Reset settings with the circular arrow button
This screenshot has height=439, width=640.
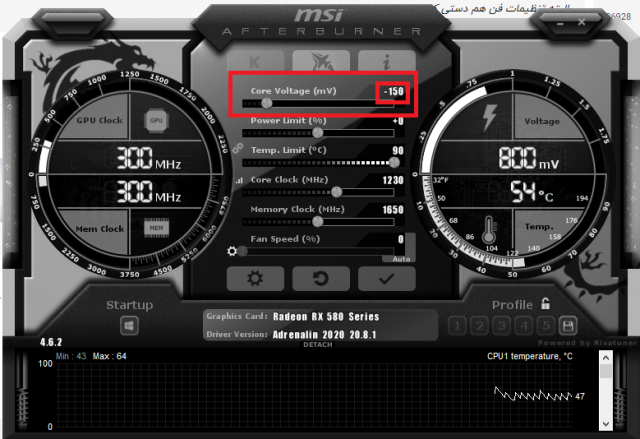click(318, 278)
